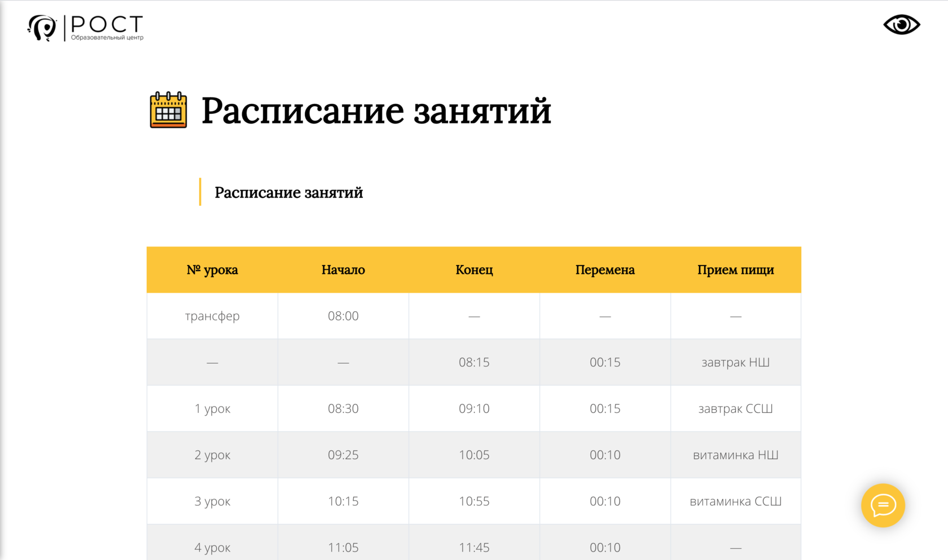
Task: Click the 'Расписание занятий' subheading
Action: point(288,192)
